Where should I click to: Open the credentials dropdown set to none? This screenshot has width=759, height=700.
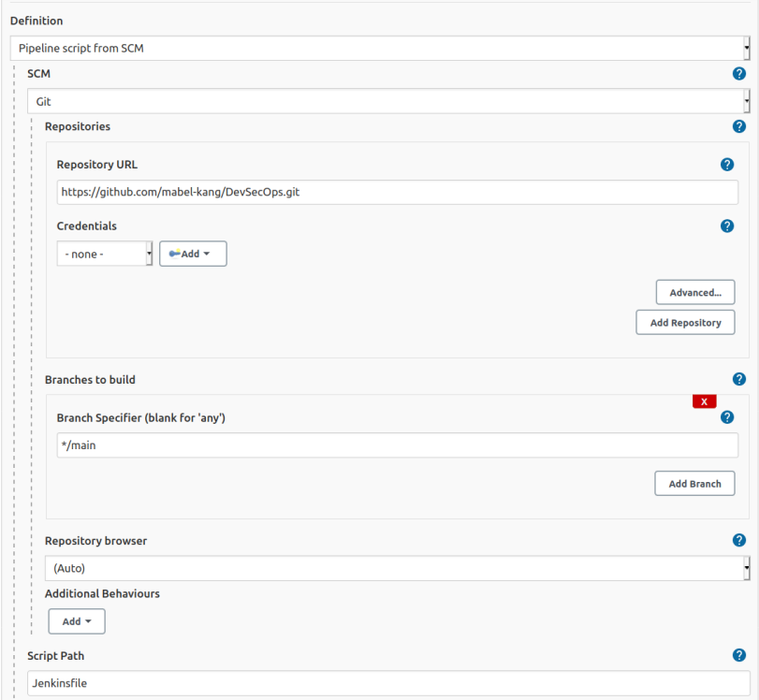[x=103, y=253]
